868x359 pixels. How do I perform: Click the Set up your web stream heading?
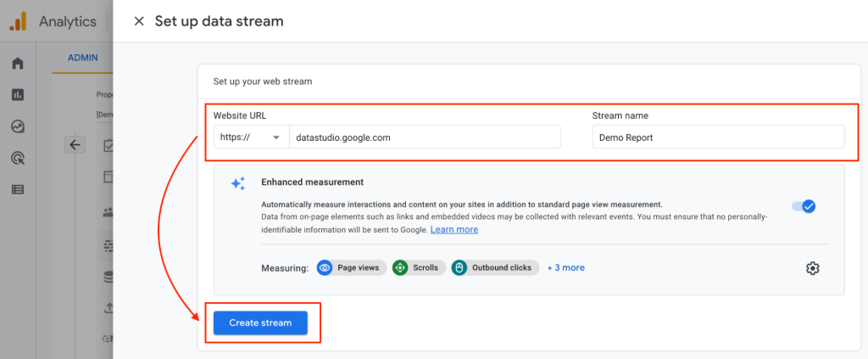(x=263, y=81)
